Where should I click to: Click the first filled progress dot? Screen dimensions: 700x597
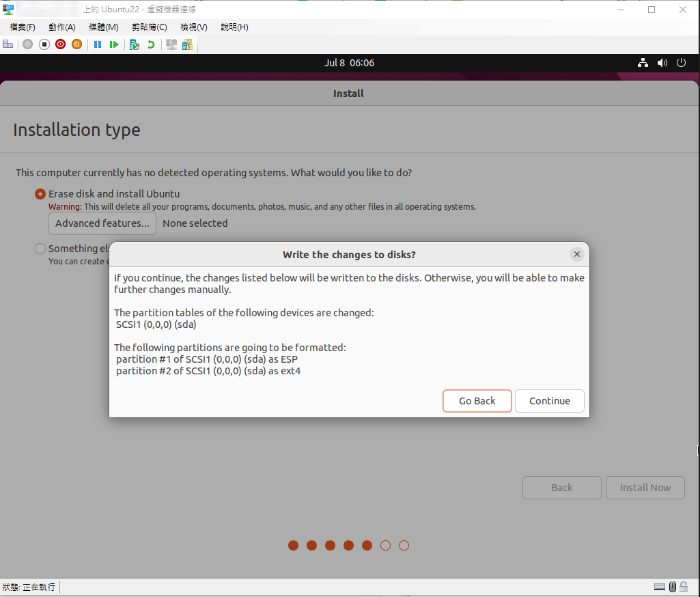(293, 545)
